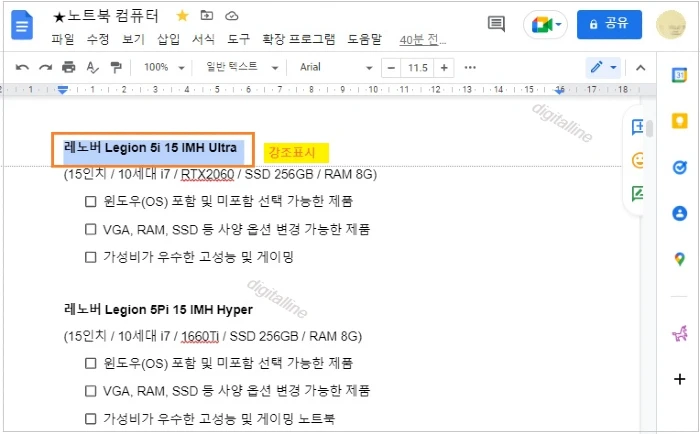Open Google Tasks in the side panel

679,167
